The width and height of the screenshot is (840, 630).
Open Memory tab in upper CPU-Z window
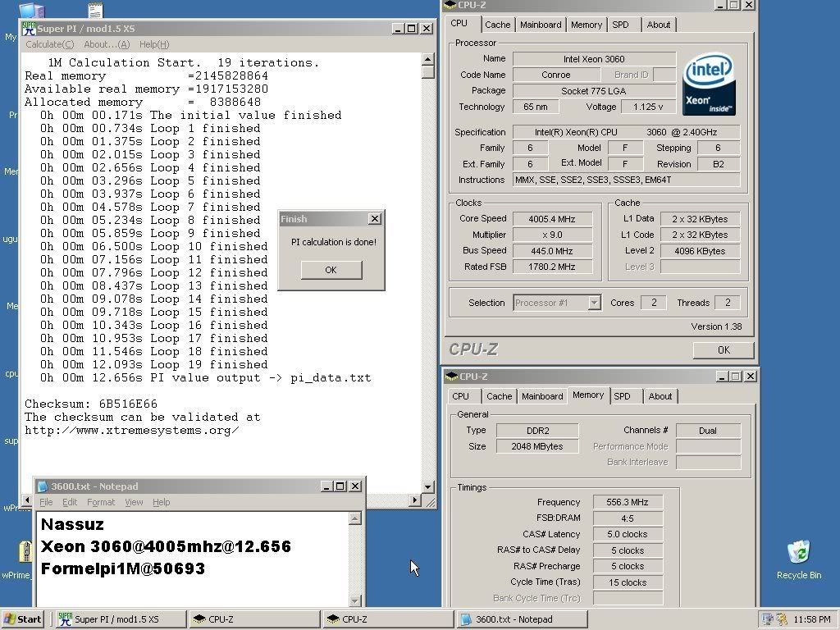point(586,25)
